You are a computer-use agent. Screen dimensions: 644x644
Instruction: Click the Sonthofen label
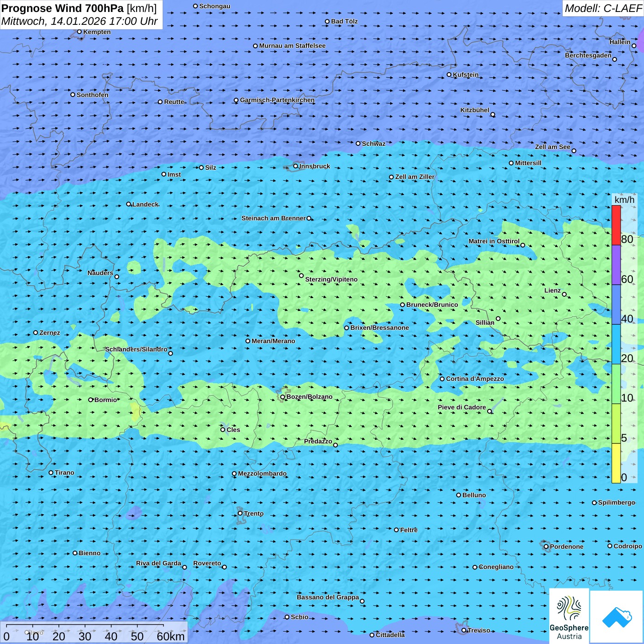(92, 95)
